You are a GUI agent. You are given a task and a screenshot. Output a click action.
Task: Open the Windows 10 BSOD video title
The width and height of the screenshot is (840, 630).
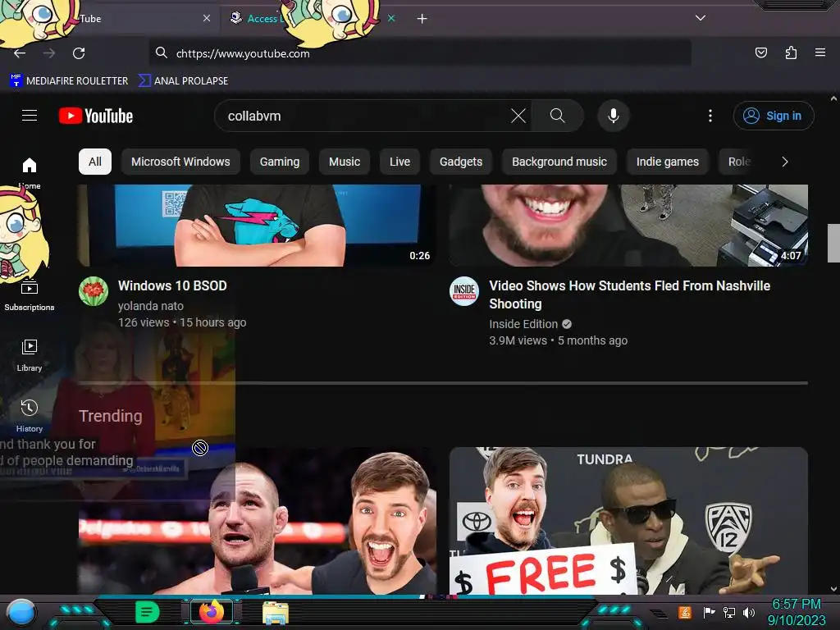pyautogui.click(x=172, y=285)
